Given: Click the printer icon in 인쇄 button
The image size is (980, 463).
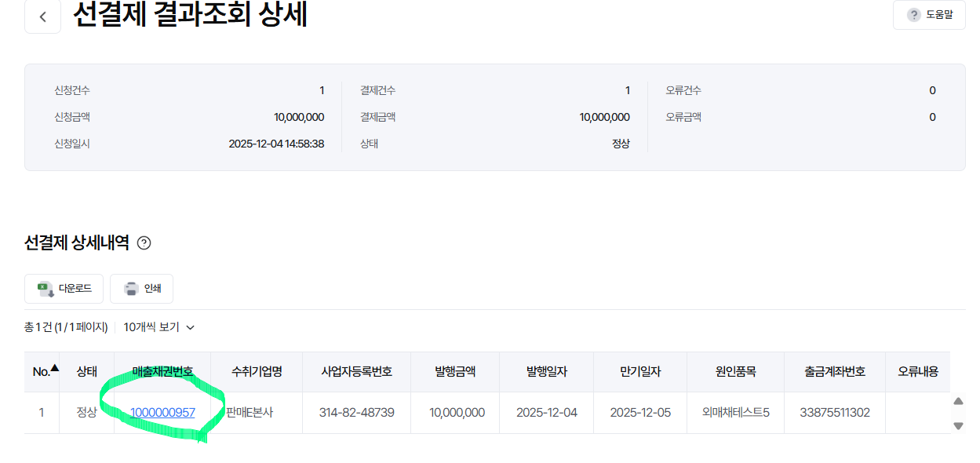Looking at the screenshot, I should pyautogui.click(x=131, y=289).
